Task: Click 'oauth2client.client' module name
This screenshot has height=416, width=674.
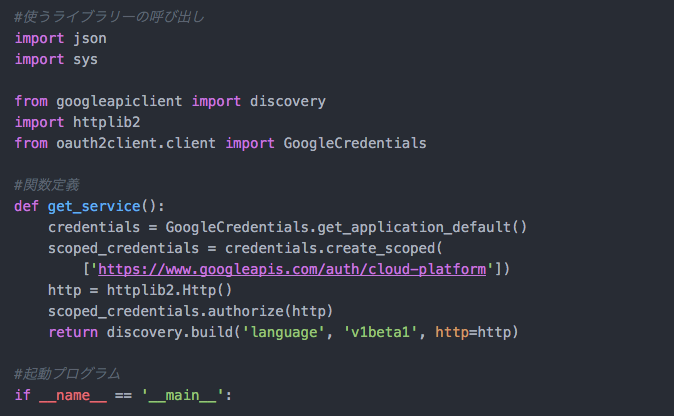Action: tap(136, 144)
